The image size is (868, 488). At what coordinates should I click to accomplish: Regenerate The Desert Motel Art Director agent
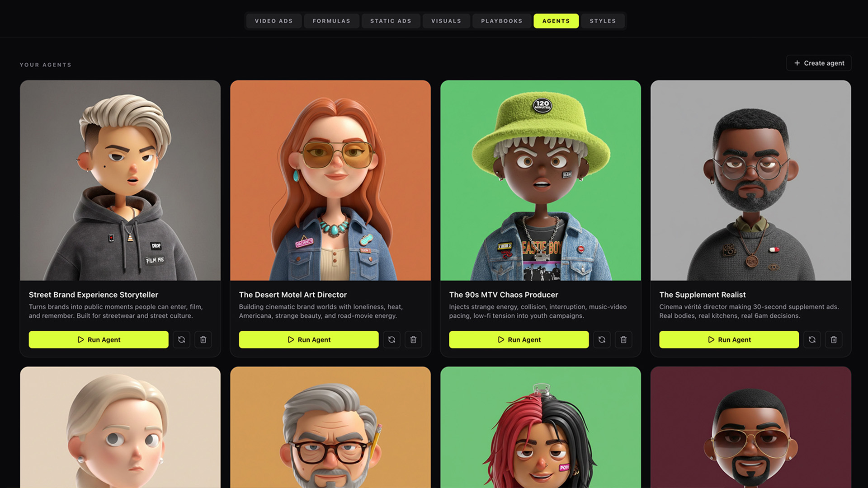(392, 339)
